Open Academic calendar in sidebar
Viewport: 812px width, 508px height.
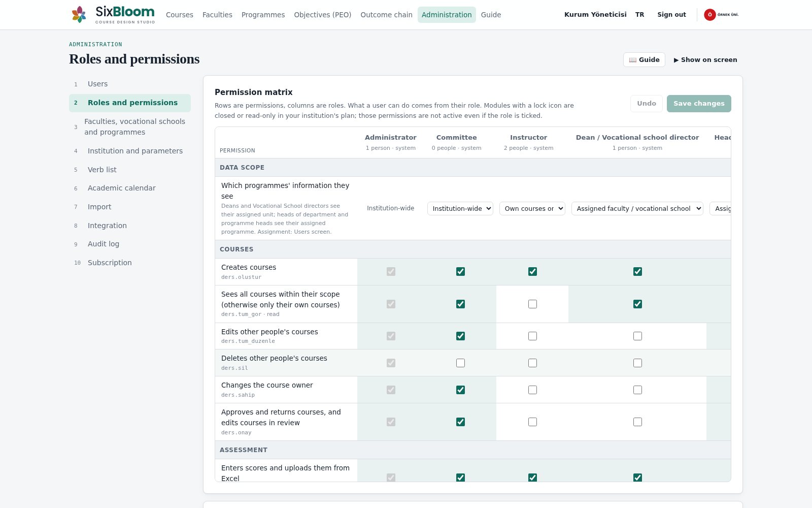[x=130, y=188]
